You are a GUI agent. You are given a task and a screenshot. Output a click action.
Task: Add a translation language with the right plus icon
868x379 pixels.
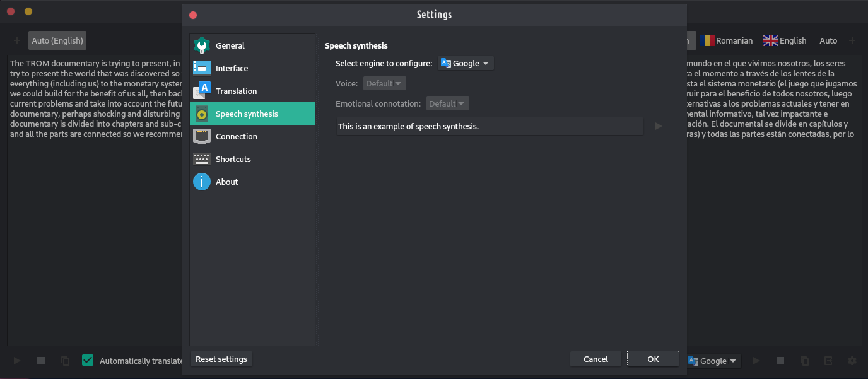click(852, 40)
